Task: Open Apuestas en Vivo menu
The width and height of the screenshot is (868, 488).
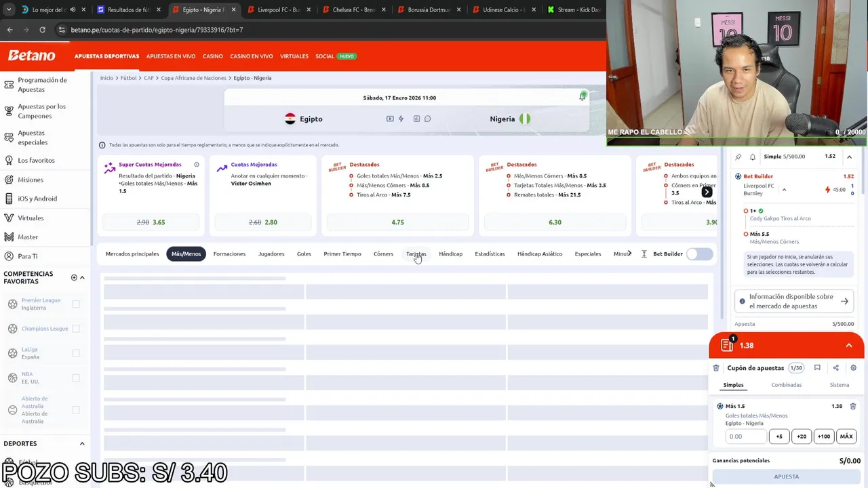Action: [171, 56]
